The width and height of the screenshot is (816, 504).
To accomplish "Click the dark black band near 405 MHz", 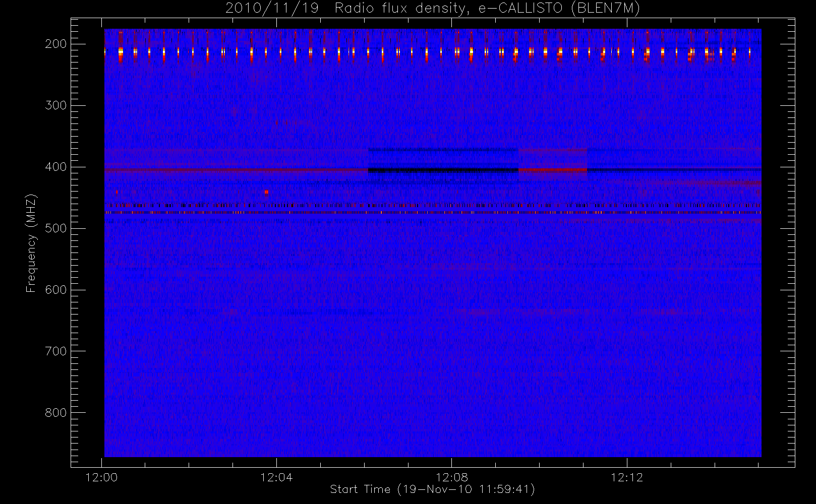I will [443, 170].
